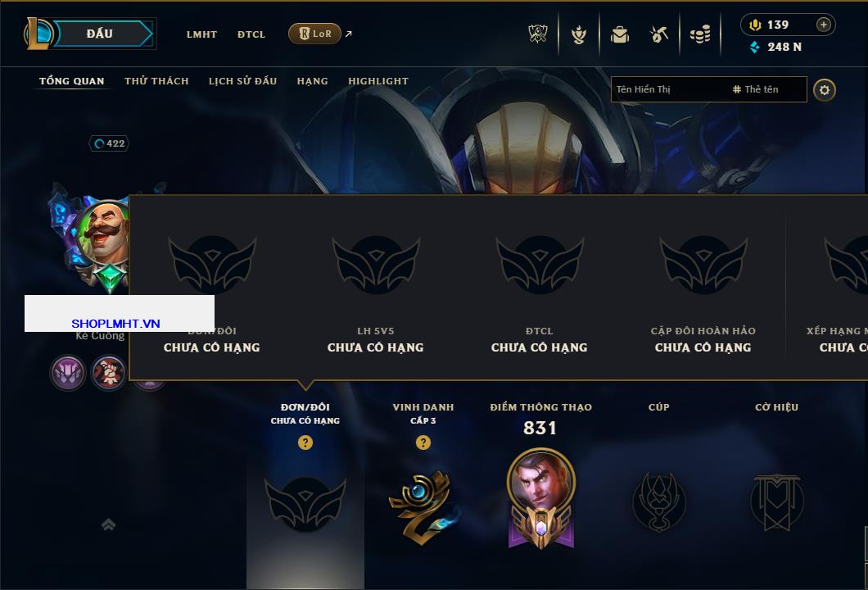The width and height of the screenshot is (868, 590).
Task: Switch to LỊCH SỬ ĐẤU tab
Action: [x=242, y=81]
